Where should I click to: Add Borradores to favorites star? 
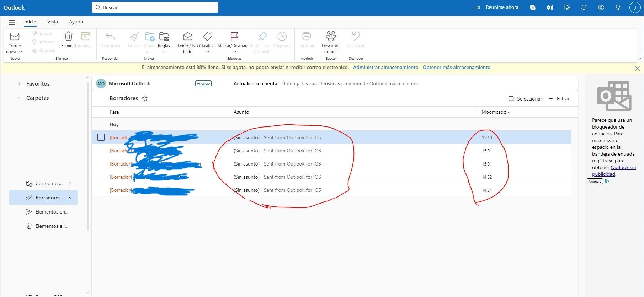coord(145,98)
